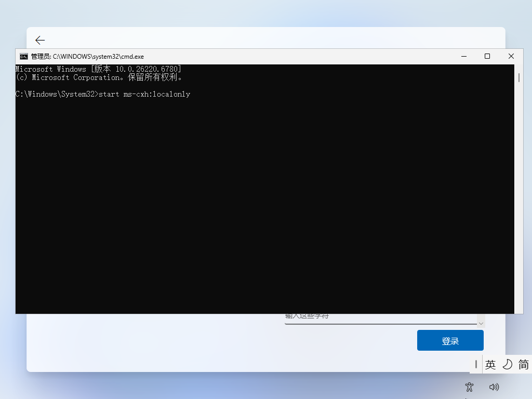The image size is (532, 399).
Task: Click the empty black console area
Action: (260, 208)
